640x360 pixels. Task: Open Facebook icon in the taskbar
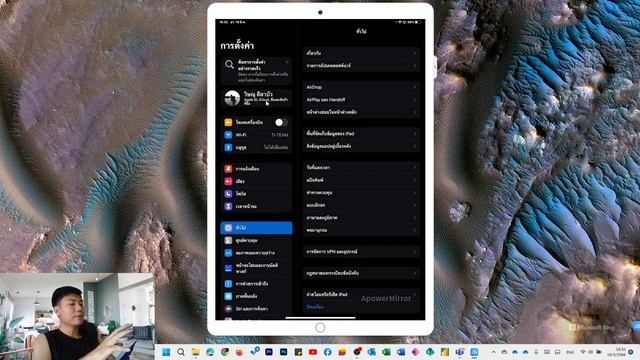[328, 352]
